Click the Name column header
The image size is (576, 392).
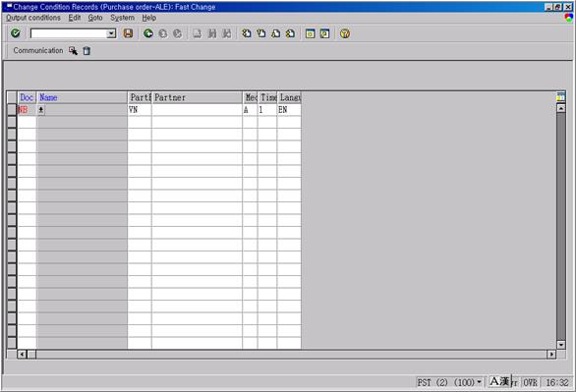coord(82,97)
